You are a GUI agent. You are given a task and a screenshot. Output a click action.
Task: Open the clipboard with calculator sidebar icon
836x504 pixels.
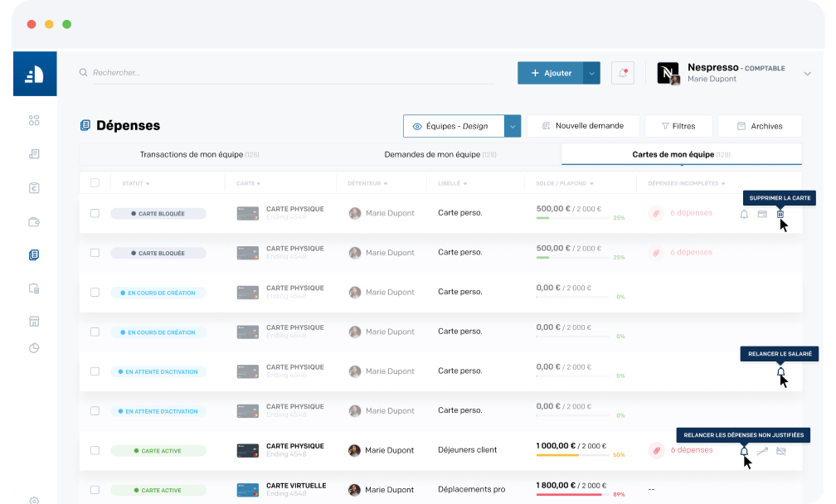[34, 288]
